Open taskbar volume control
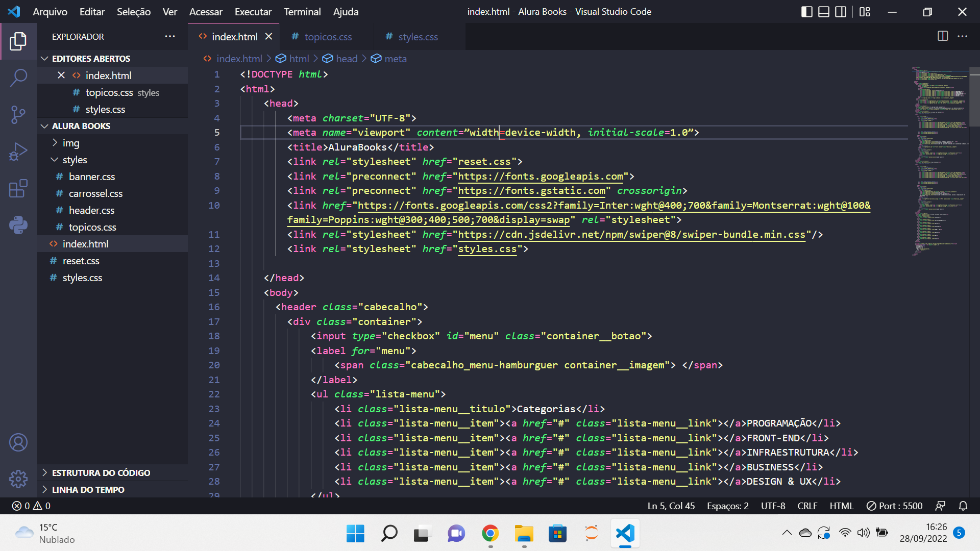980x551 pixels. [x=863, y=533]
